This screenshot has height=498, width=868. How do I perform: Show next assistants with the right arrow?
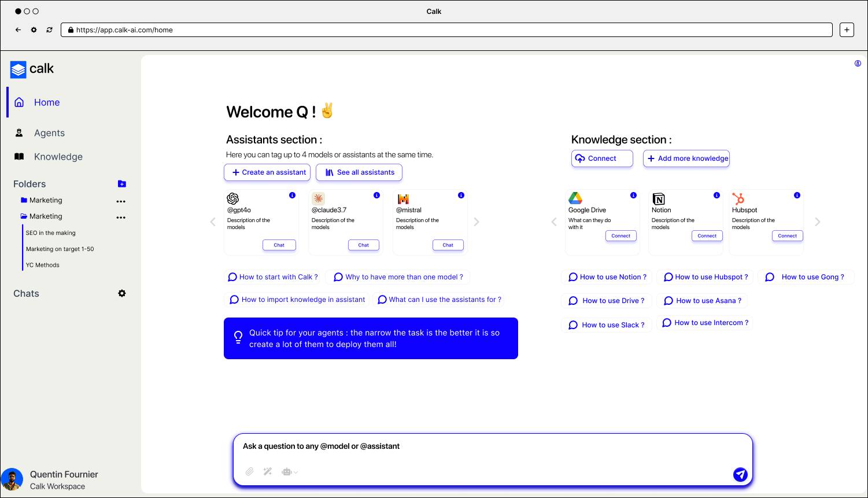477,222
